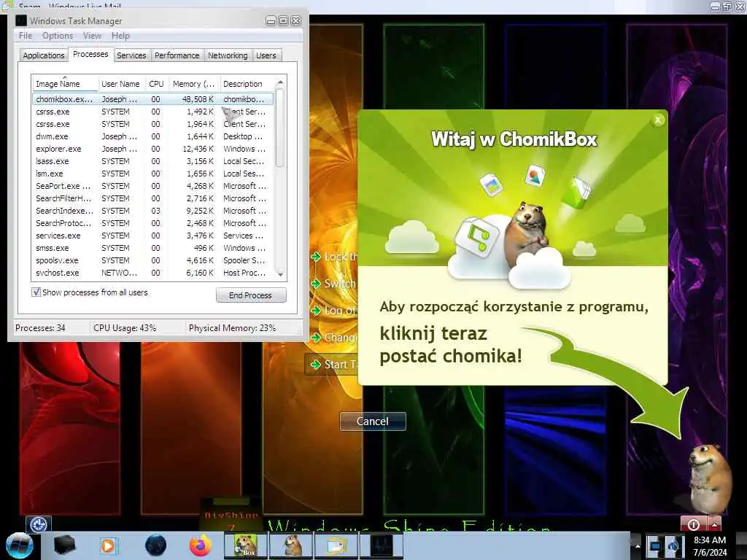The image size is (747, 560).
Task: Click the Change a password arrow icon
Action: tap(315, 338)
